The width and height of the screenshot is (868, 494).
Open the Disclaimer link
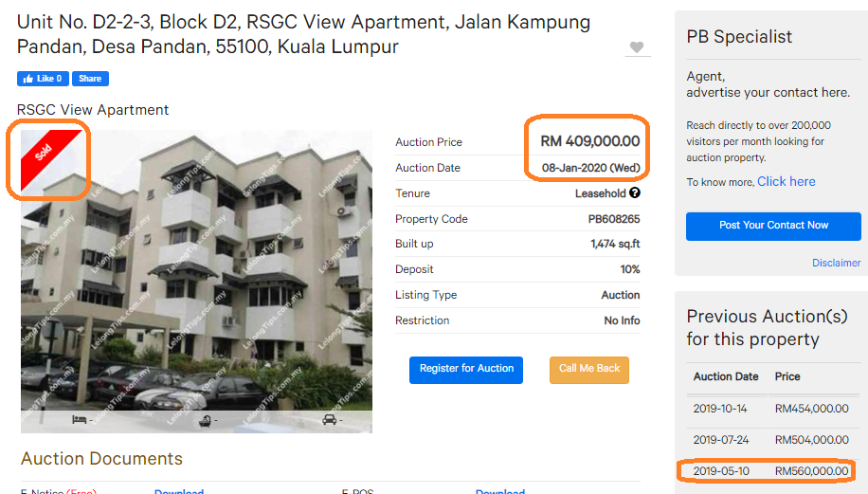pyautogui.click(x=836, y=263)
